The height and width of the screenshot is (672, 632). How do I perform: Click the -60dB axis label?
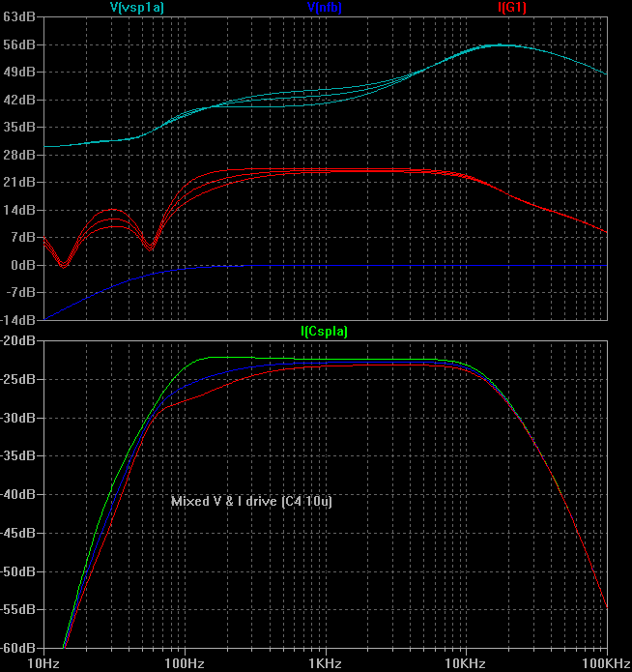[x=17, y=648]
